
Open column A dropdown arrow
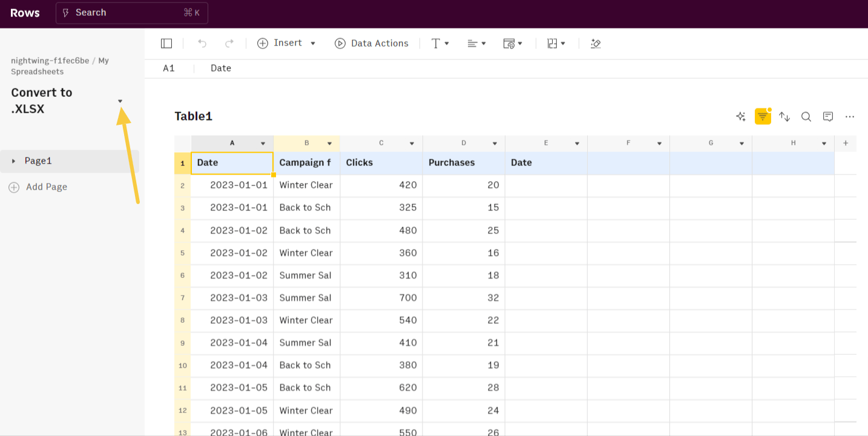(263, 144)
